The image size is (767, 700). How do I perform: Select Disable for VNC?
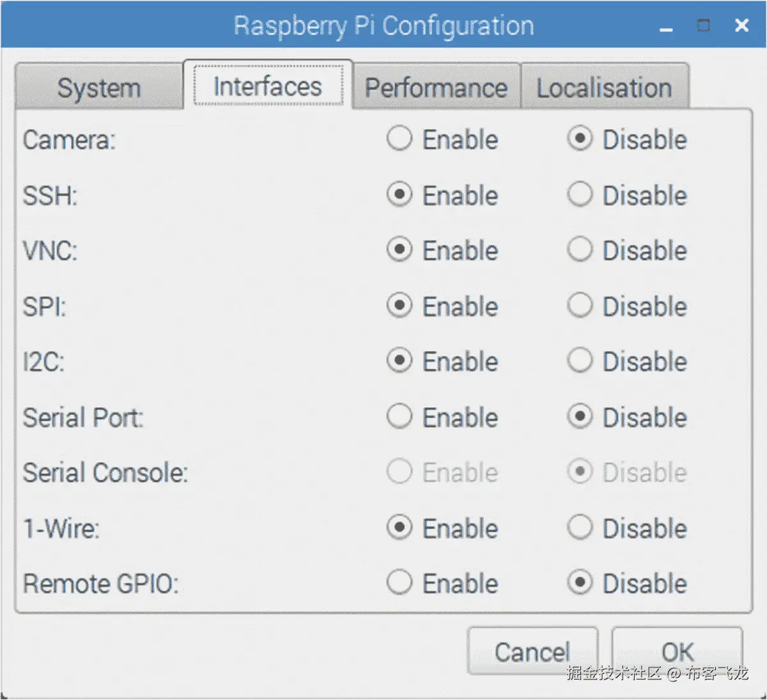click(580, 250)
